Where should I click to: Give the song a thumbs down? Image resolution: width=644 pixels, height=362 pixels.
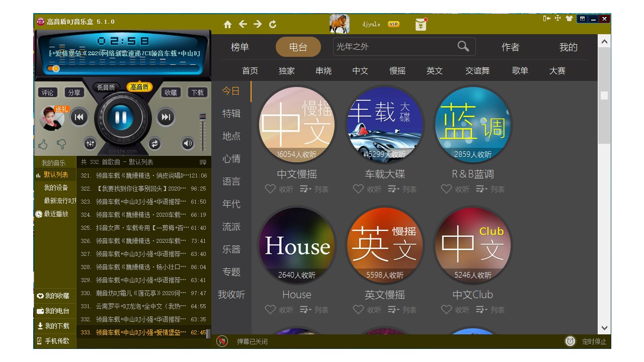[x=61, y=145]
